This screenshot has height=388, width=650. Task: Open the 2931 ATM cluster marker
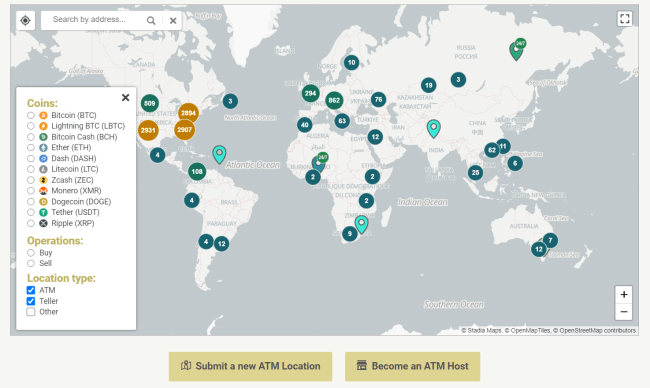point(148,130)
